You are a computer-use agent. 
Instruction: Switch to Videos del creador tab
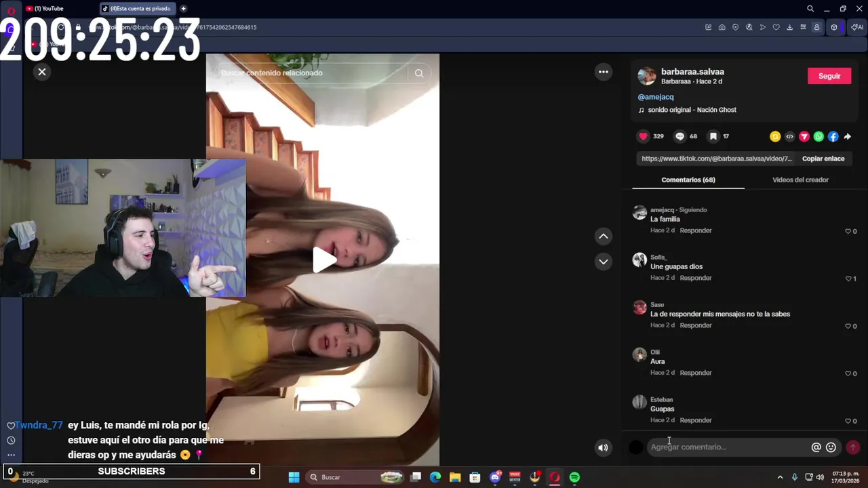800,180
